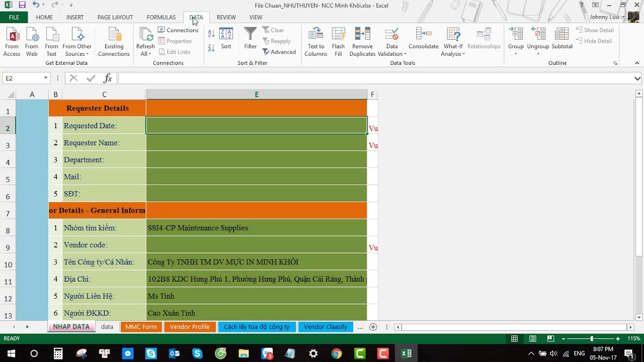Image resolution: width=644 pixels, height=362 pixels.
Task: Expand the formula bar
Action: point(637,78)
